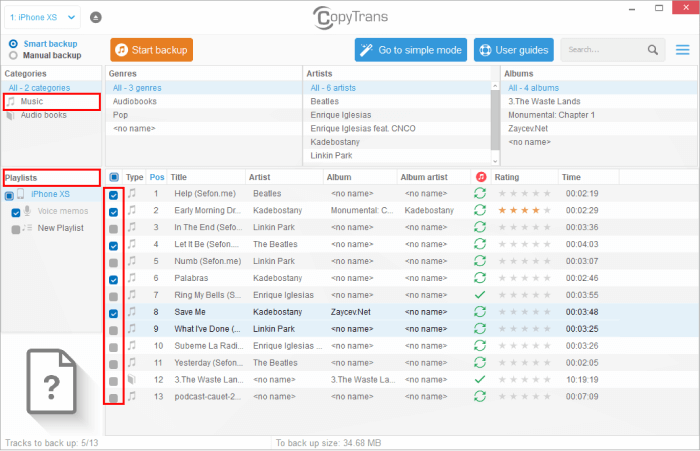Click sync status icon for Numb (Sefon.me)
The width and height of the screenshot is (700, 451).
pos(480,261)
